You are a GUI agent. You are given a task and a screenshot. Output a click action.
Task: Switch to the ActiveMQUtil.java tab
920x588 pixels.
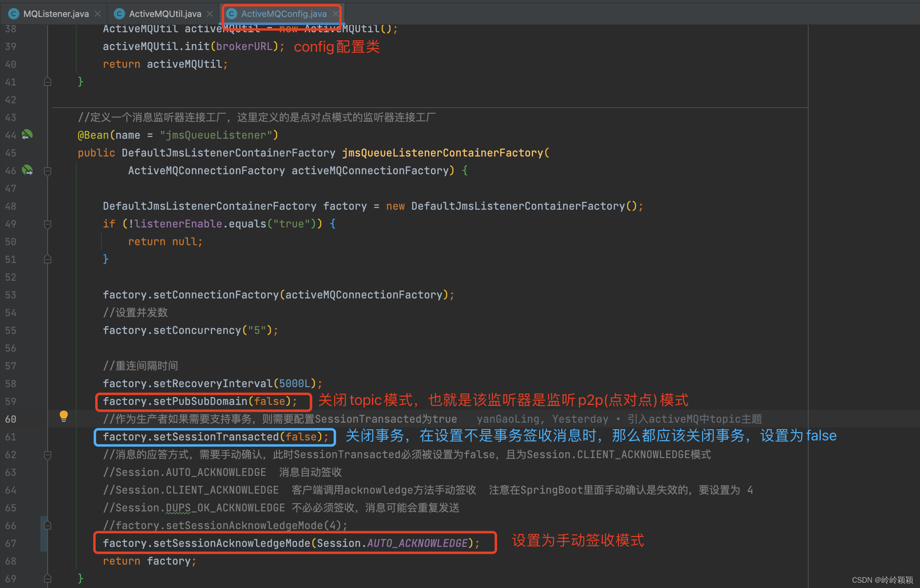point(165,14)
